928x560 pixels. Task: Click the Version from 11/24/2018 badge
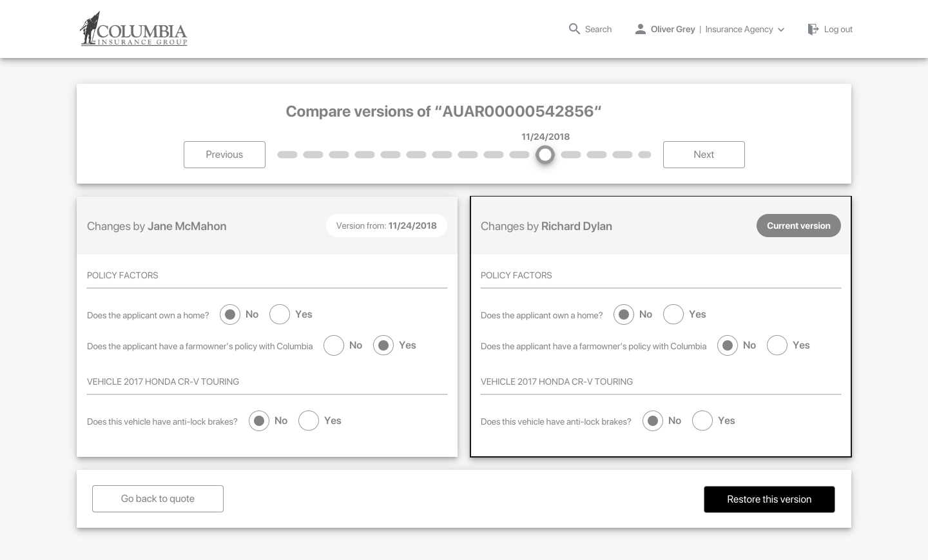point(387,226)
